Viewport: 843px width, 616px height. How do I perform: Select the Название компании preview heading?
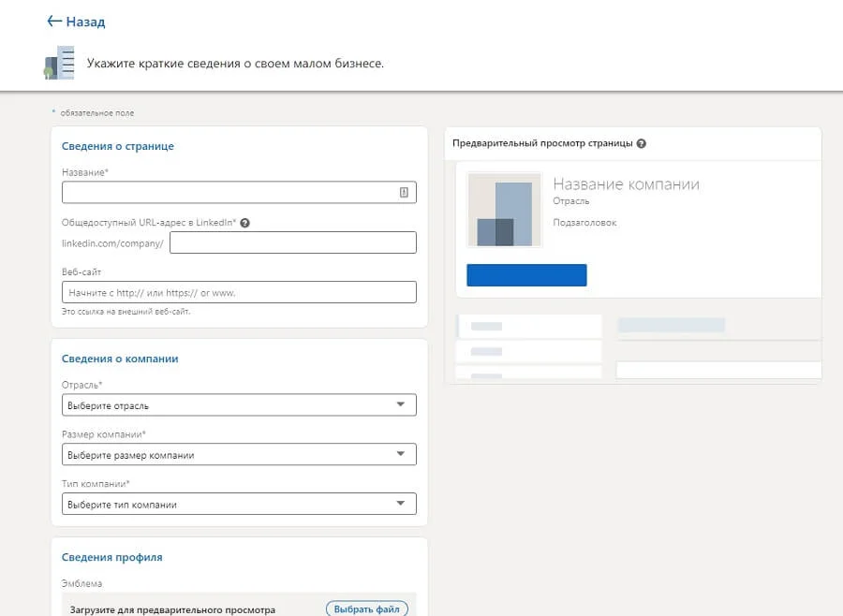pos(626,184)
